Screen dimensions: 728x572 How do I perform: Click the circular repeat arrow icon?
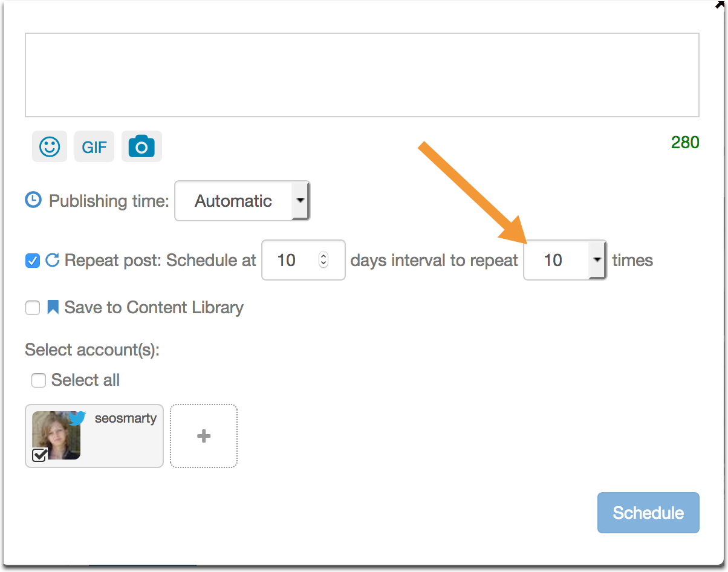[53, 260]
